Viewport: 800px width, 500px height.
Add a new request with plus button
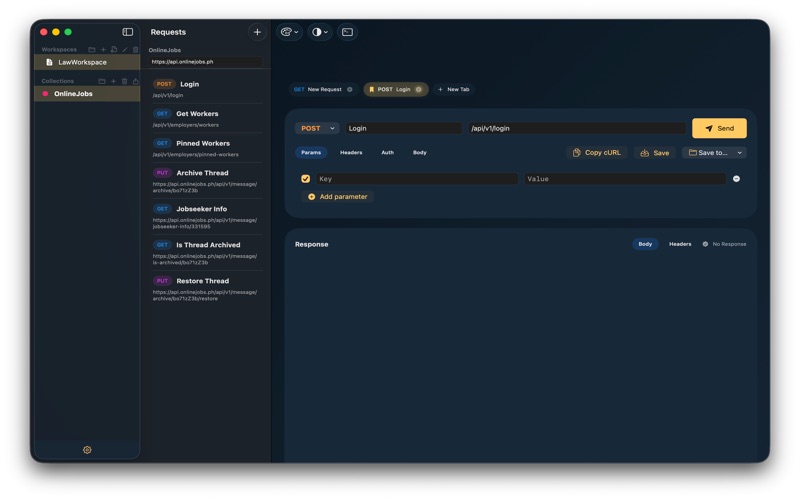tap(257, 32)
